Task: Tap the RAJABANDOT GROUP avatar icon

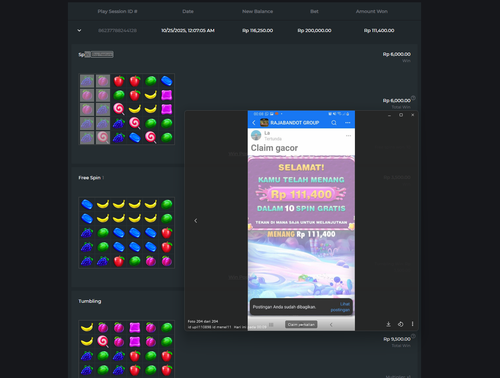Action: [264, 123]
